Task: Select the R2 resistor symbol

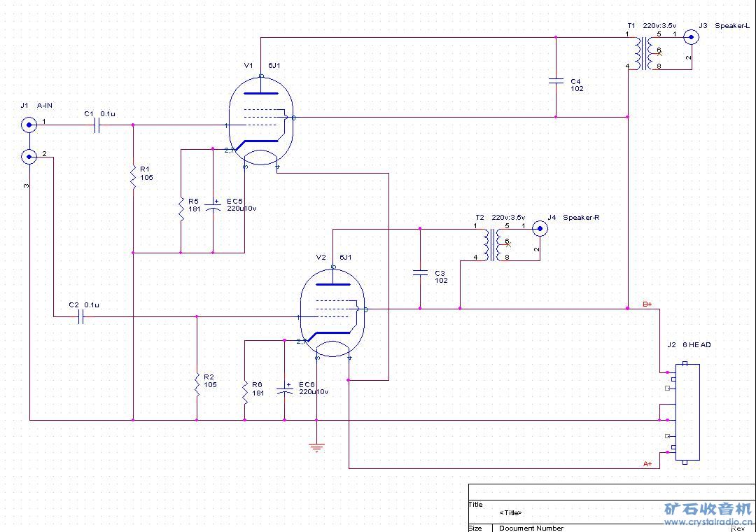Action: (x=197, y=384)
